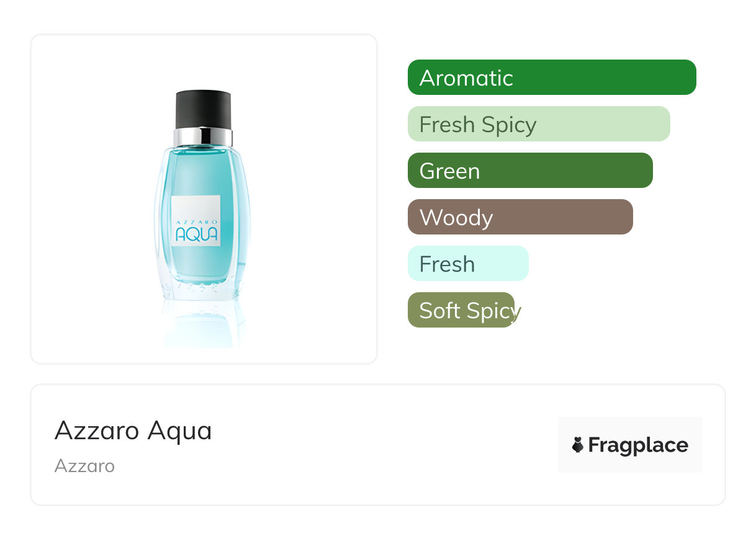Click the Fresh Spicy accord bar
This screenshot has width=756, height=536.
point(539,124)
